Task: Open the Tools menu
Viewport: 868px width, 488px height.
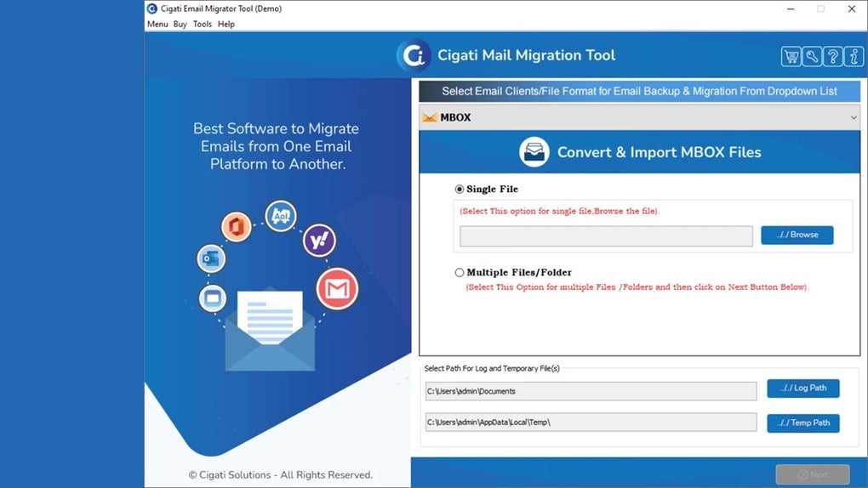Action: [202, 24]
